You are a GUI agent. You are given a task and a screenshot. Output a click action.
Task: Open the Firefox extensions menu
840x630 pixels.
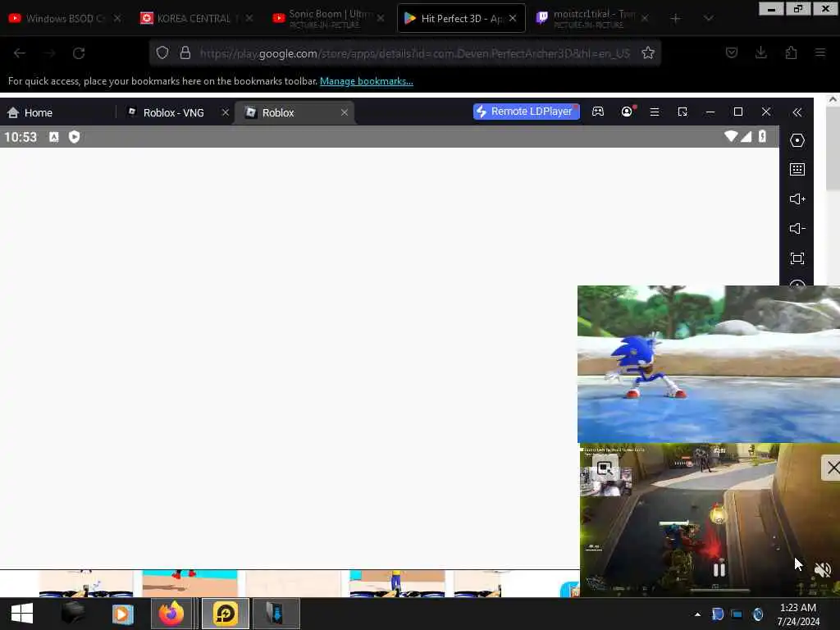(792, 52)
